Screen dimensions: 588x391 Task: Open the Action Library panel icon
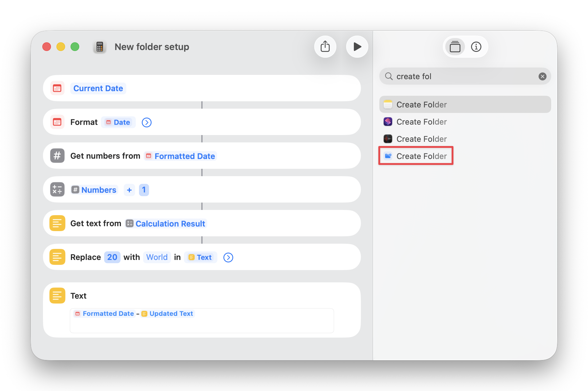(455, 47)
